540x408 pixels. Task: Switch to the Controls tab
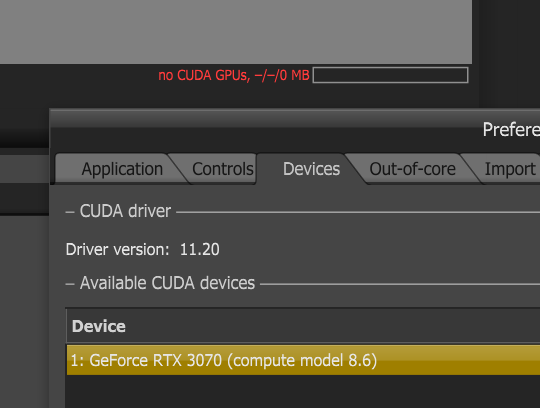click(x=222, y=169)
